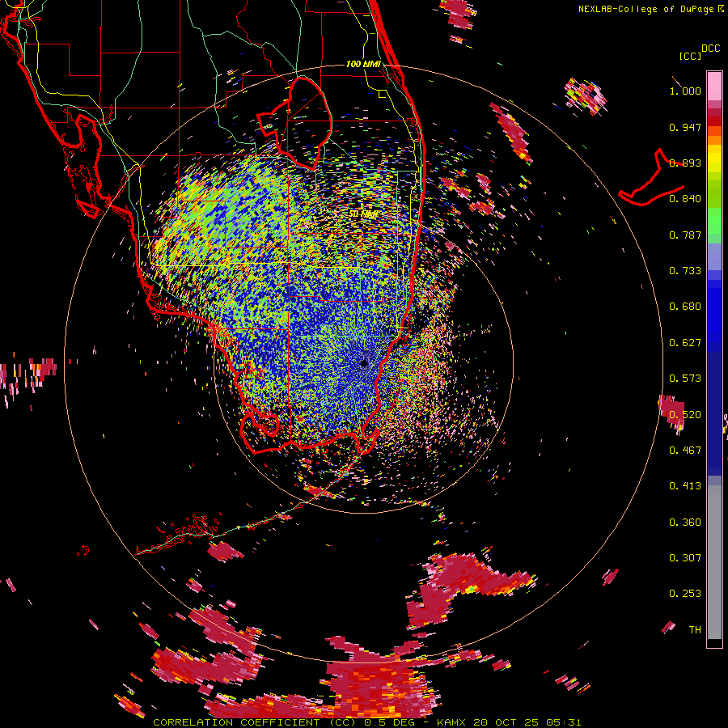Select the 0.253 legend value

click(x=685, y=594)
